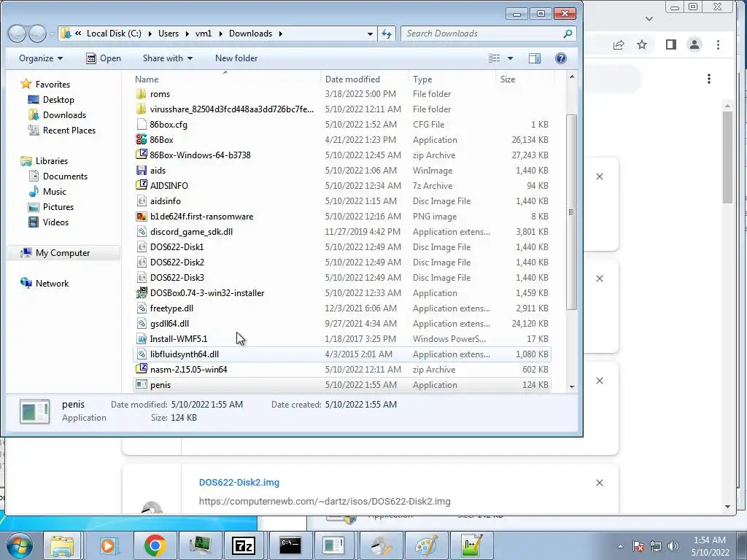Open the Organize menu
The image size is (747, 560).
[41, 58]
